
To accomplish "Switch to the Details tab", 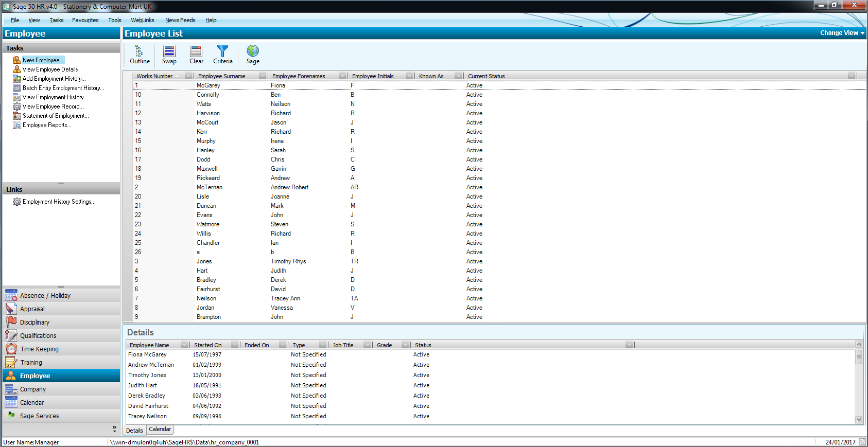I will click(135, 431).
